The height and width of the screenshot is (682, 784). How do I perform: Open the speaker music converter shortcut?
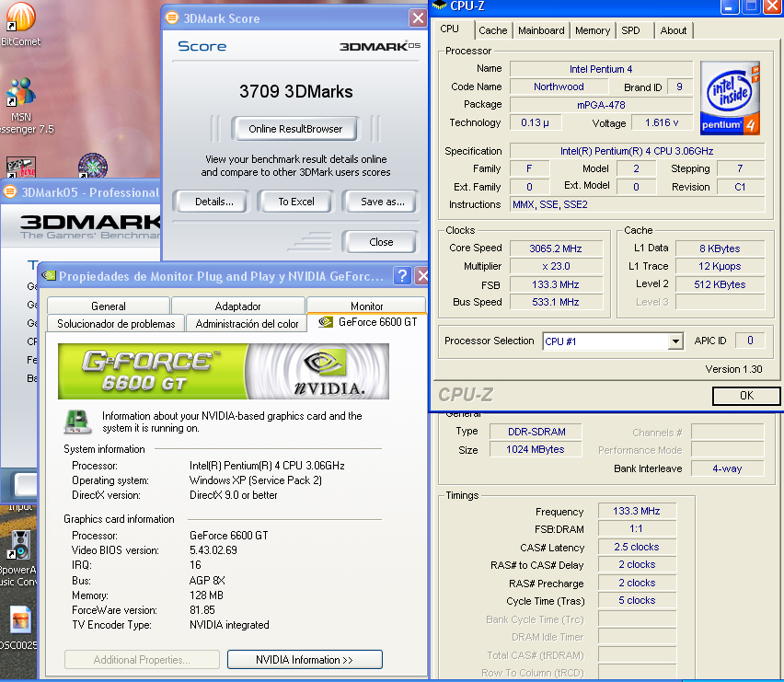point(19,547)
